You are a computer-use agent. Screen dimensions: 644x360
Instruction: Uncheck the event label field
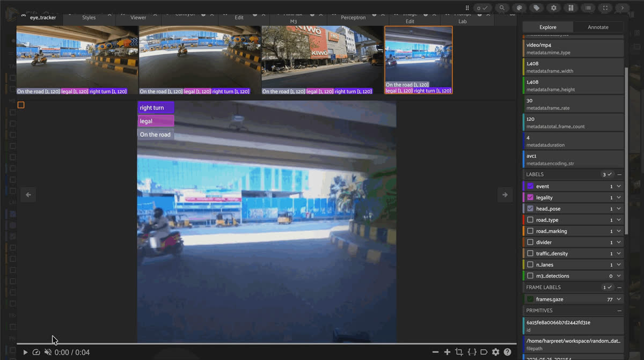(530, 186)
